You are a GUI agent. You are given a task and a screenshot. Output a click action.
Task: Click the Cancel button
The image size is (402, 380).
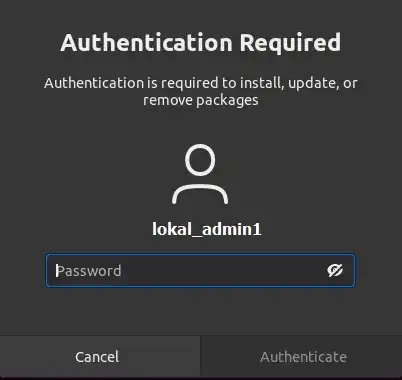pyautogui.click(x=100, y=357)
